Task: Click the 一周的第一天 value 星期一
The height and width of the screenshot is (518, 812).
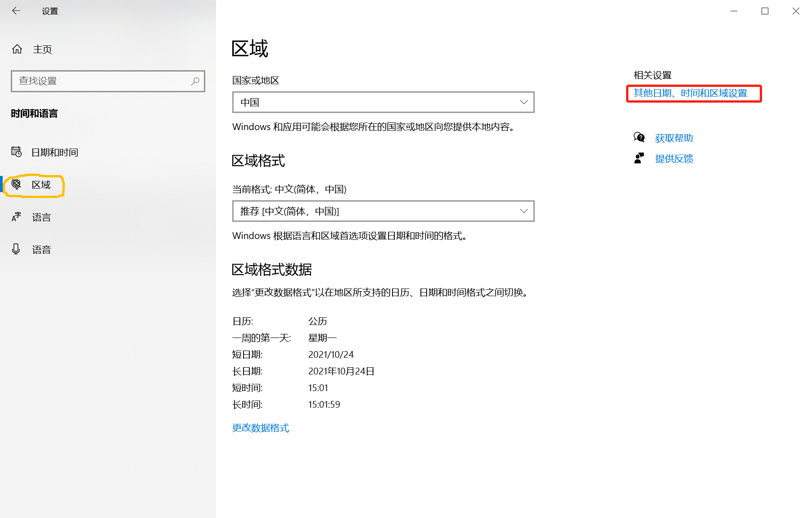Action: [322, 338]
